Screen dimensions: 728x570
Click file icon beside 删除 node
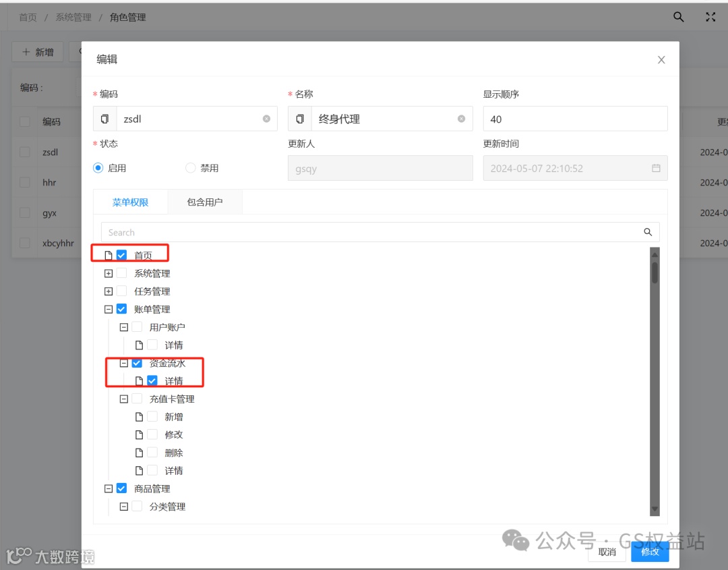(x=139, y=453)
